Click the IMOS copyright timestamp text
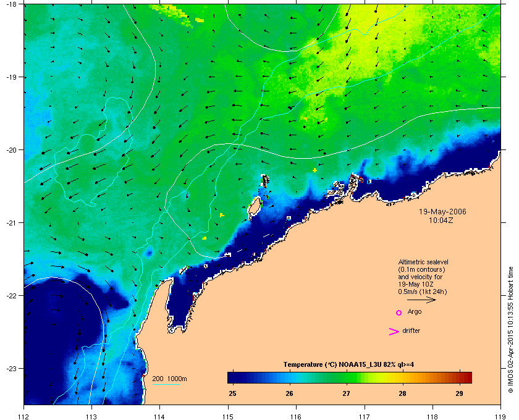The height and width of the screenshot is (420, 519). coord(510,330)
